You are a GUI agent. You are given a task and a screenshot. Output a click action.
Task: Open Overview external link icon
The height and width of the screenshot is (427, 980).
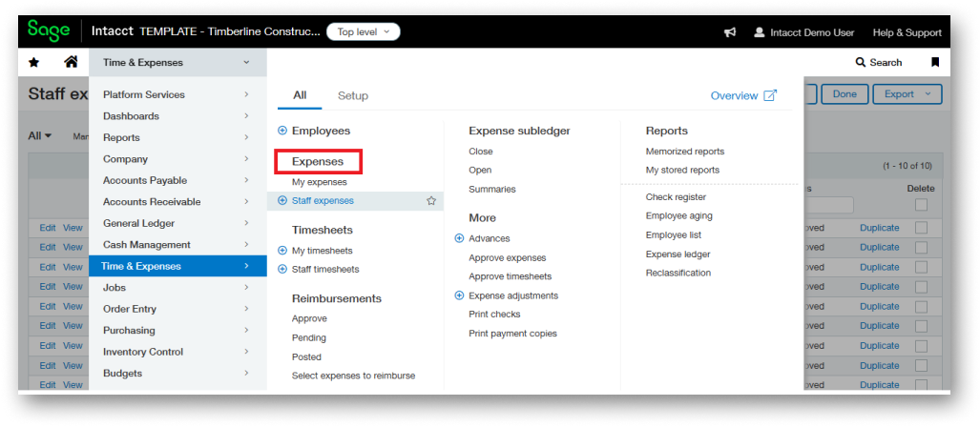[x=771, y=95]
